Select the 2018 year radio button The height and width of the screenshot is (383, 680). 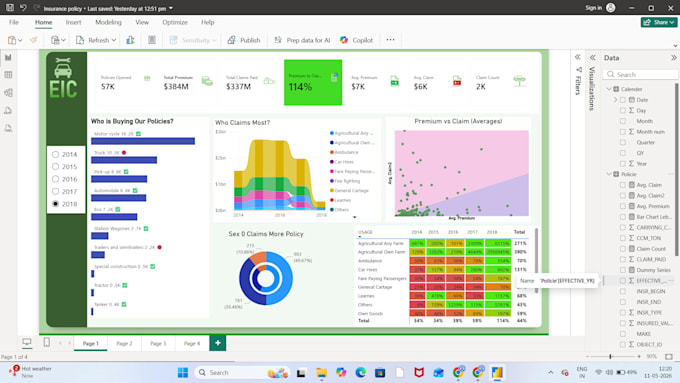tap(56, 203)
